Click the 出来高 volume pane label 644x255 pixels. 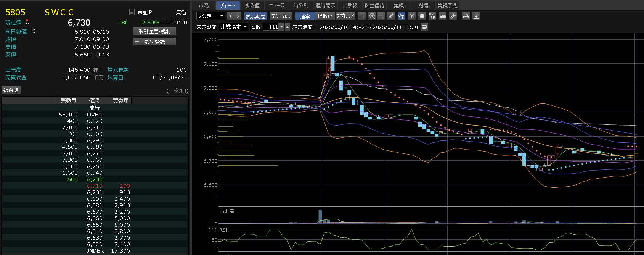[226, 211]
